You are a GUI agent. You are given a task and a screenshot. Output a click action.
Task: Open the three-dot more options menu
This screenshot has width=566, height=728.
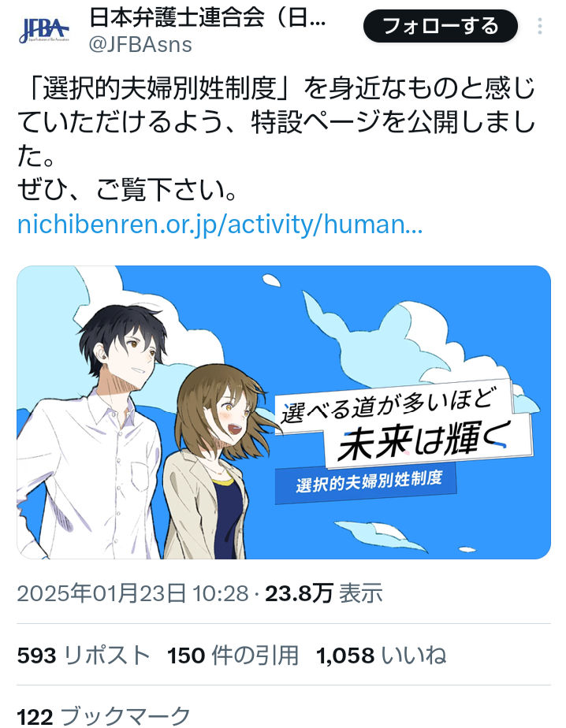coord(539,26)
